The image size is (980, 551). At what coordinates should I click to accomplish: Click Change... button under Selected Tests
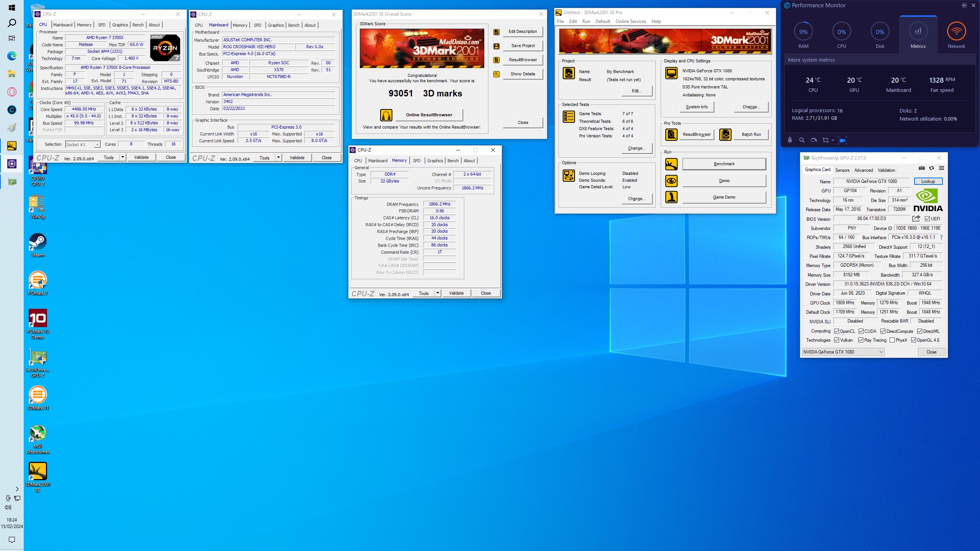click(637, 148)
